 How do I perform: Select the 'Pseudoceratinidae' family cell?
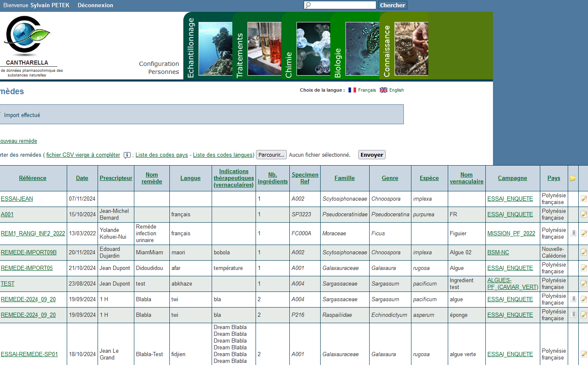(345, 214)
